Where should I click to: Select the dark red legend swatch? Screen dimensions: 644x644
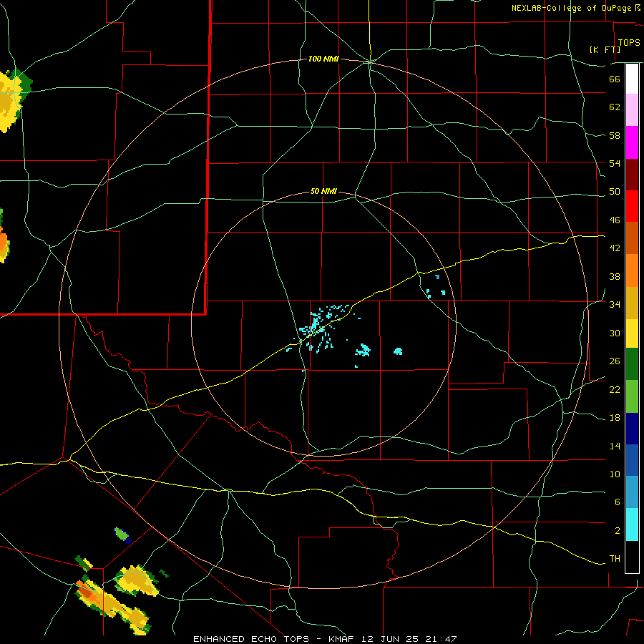coord(632,174)
